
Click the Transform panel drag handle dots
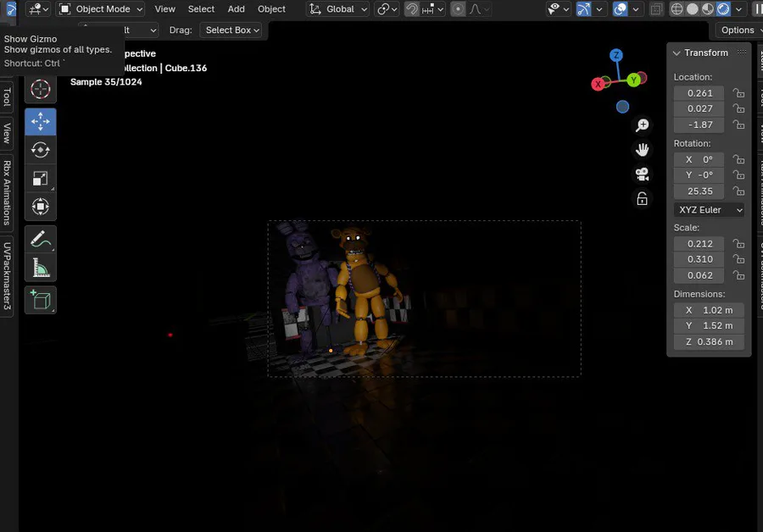(742, 53)
